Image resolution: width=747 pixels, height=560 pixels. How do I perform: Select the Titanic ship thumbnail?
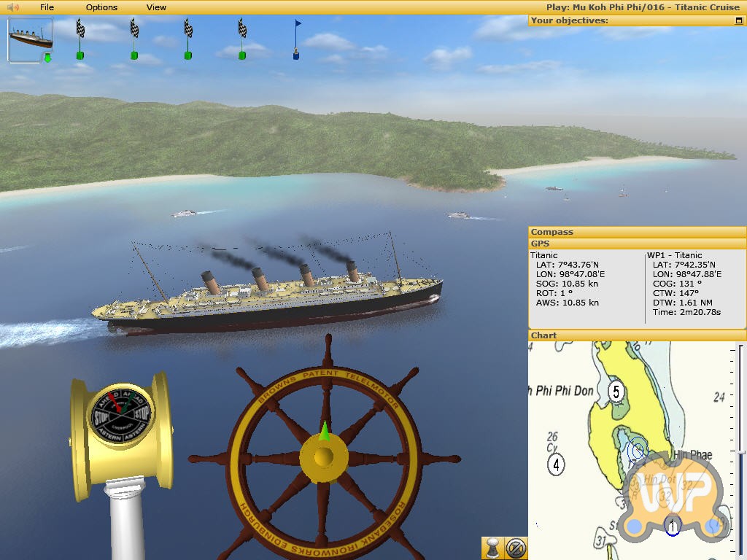(30, 39)
